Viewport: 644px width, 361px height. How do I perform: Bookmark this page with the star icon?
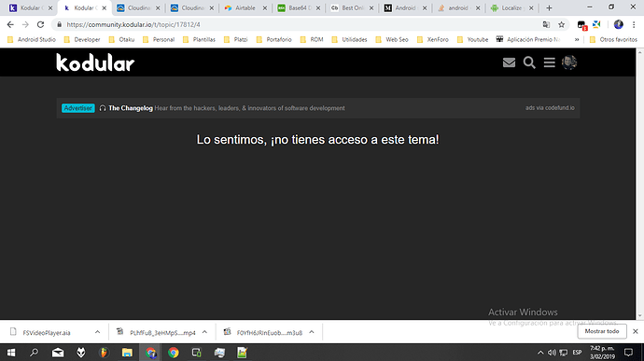point(562,24)
